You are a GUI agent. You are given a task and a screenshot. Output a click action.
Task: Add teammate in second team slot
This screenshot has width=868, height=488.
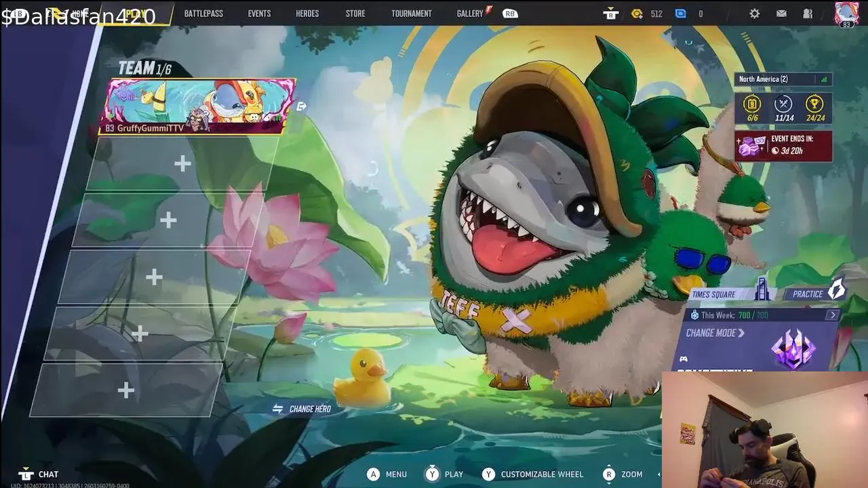(182, 164)
